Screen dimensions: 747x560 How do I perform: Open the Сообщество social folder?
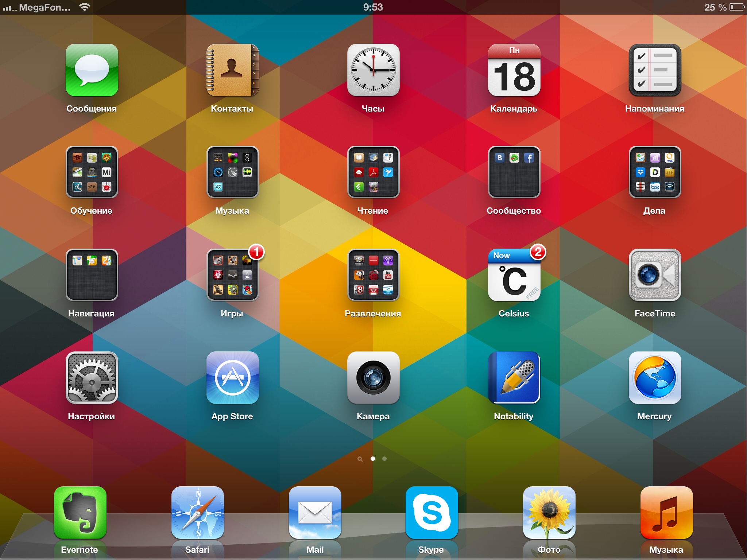(514, 172)
